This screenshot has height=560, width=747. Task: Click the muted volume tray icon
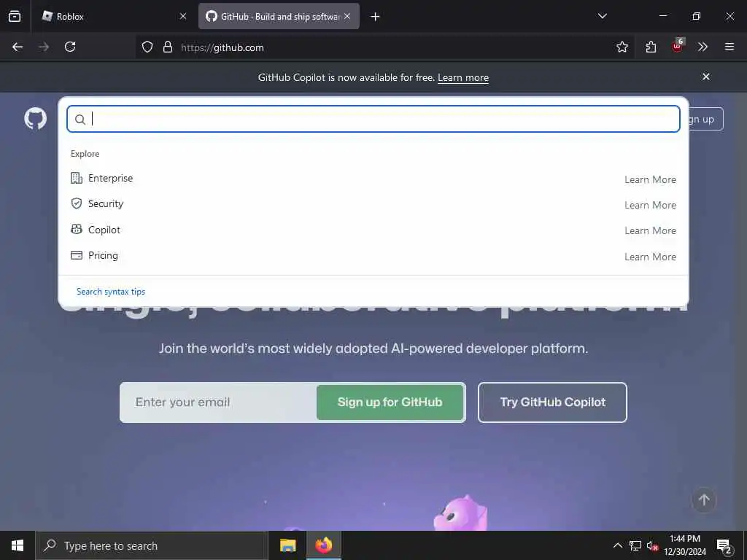coord(651,545)
